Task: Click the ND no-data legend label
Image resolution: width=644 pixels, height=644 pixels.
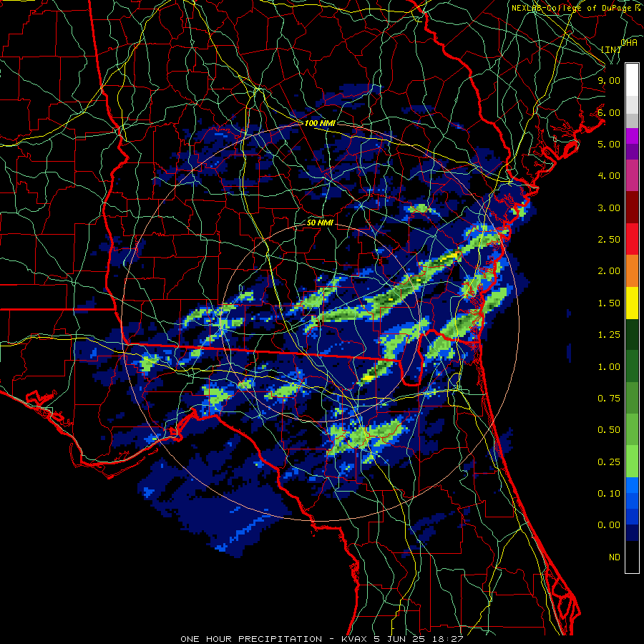Action: [615, 557]
